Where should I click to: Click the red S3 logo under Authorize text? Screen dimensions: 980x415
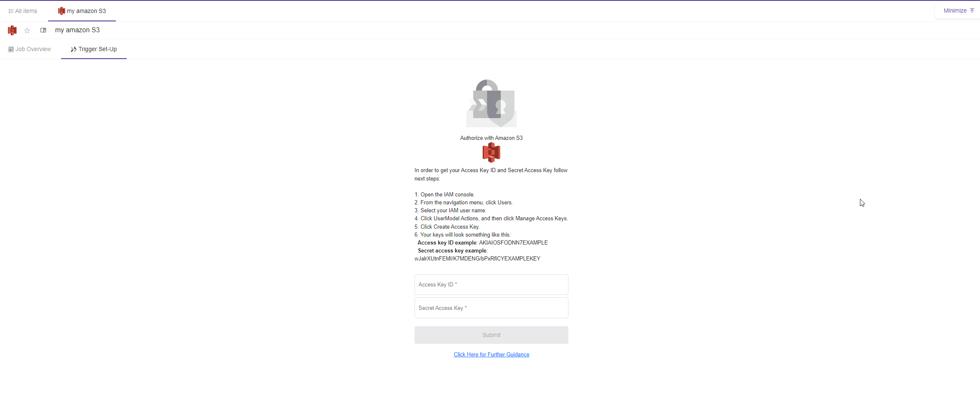491,152
